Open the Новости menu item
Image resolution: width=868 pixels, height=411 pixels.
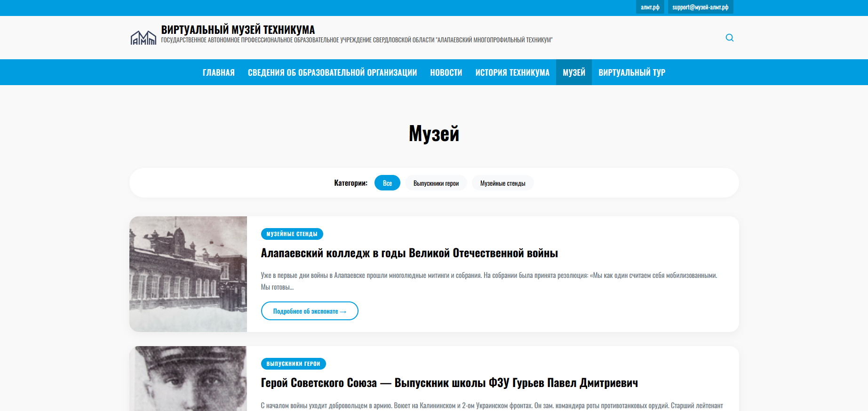point(446,72)
